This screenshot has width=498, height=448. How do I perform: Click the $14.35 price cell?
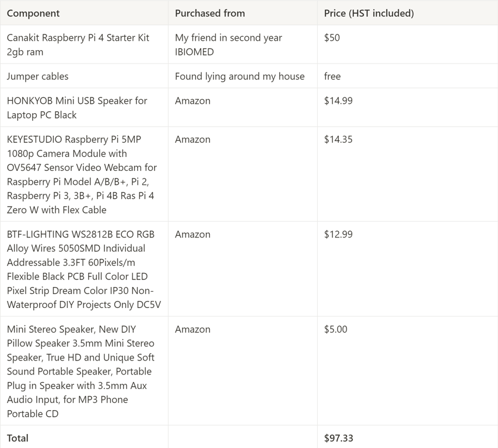pyautogui.click(x=338, y=139)
